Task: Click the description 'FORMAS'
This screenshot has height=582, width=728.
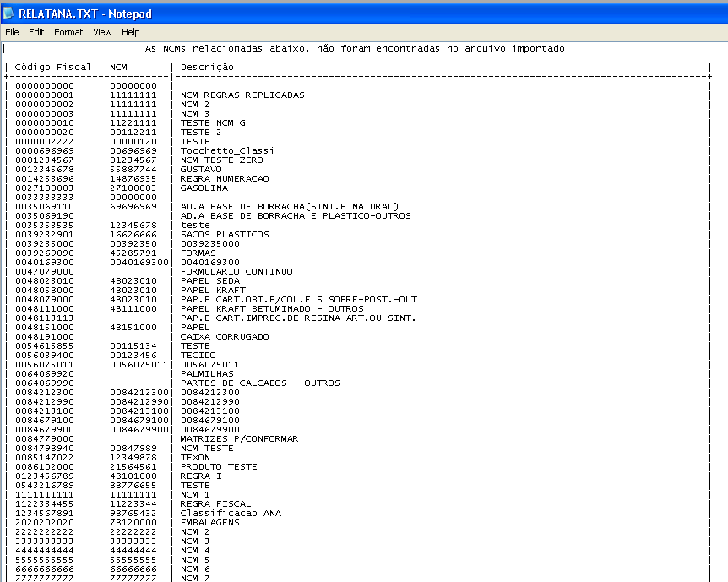Action: [x=198, y=253]
